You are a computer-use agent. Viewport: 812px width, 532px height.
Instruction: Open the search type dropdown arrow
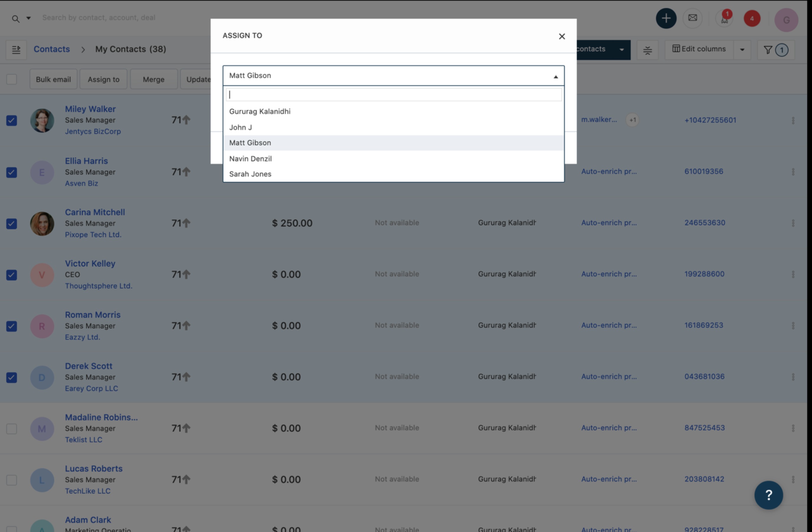point(29,18)
